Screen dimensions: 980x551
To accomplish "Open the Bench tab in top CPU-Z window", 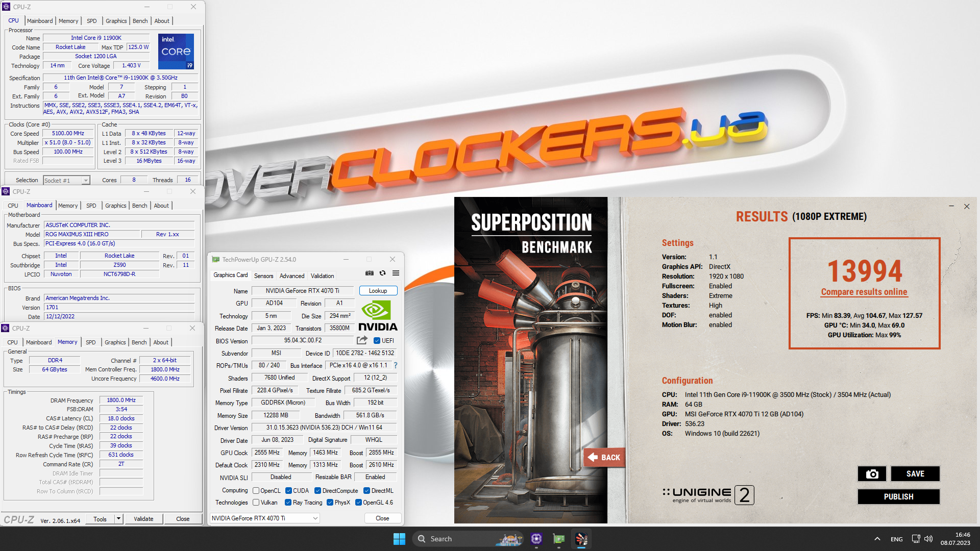I will (x=140, y=21).
